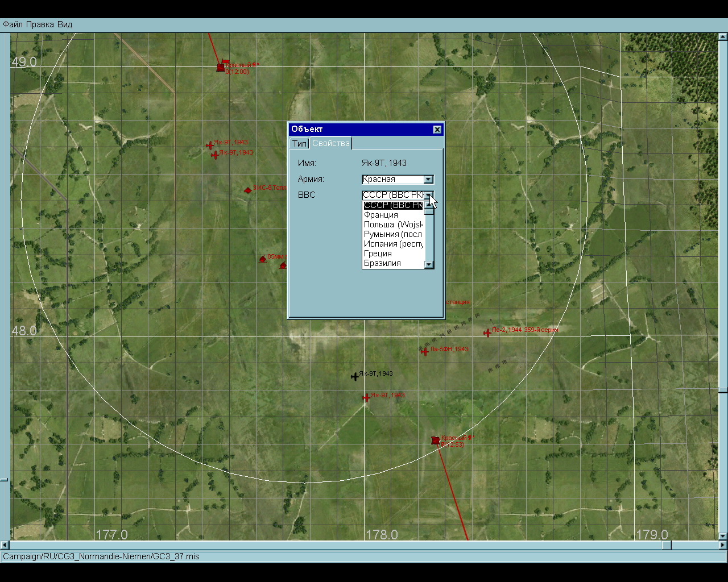
Task: Close the Объект dialog window
Action: (x=437, y=130)
